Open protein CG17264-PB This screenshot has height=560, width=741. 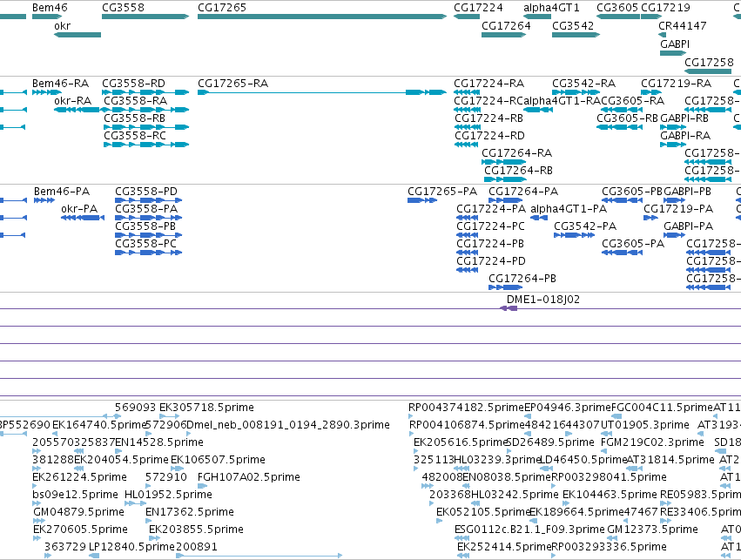pos(522,279)
